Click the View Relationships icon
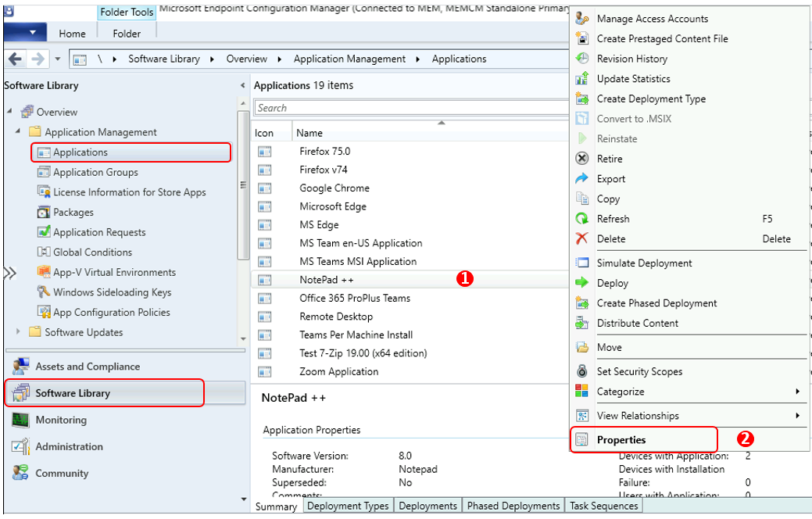 [x=582, y=415]
